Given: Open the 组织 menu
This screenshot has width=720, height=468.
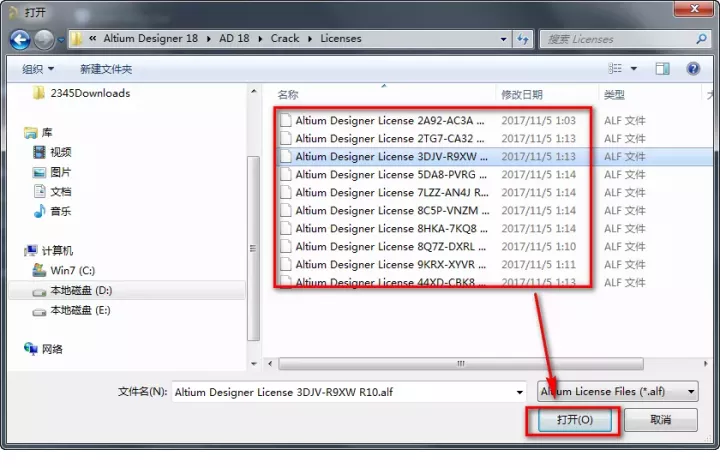Looking at the screenshot, I should pos(38,69).
